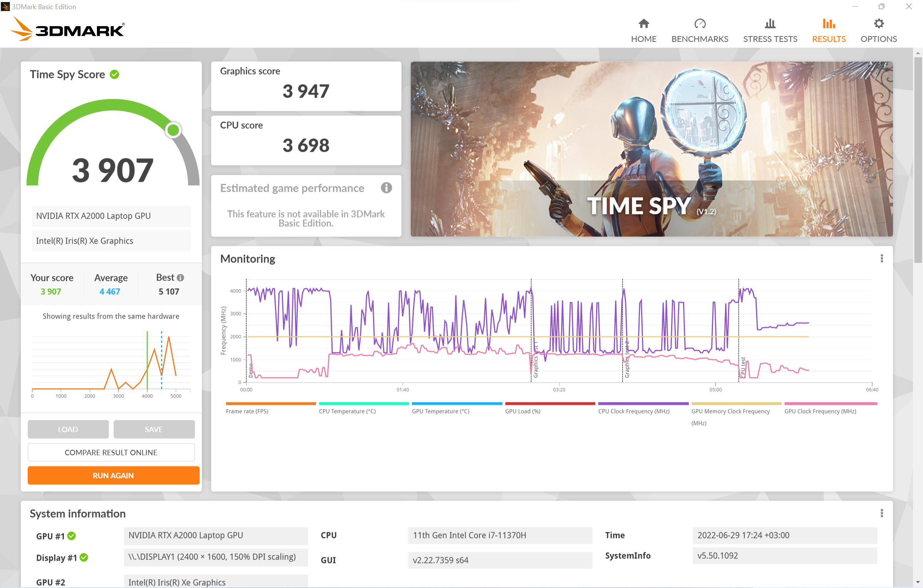Click the green validation checkmark beside Time Spy Score
This screenshot has height=588, width=923.
click(115, 74)
